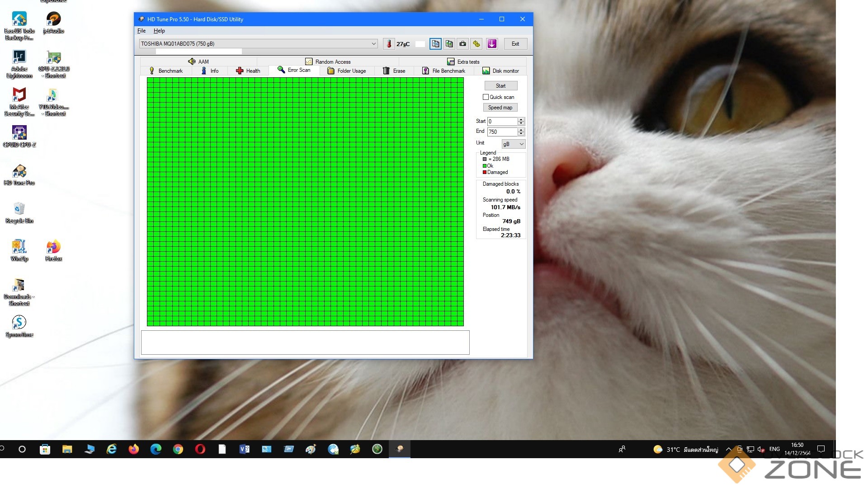Start the error scan
Viewport: 868px width, 488px height.
[x=501, y=86]
